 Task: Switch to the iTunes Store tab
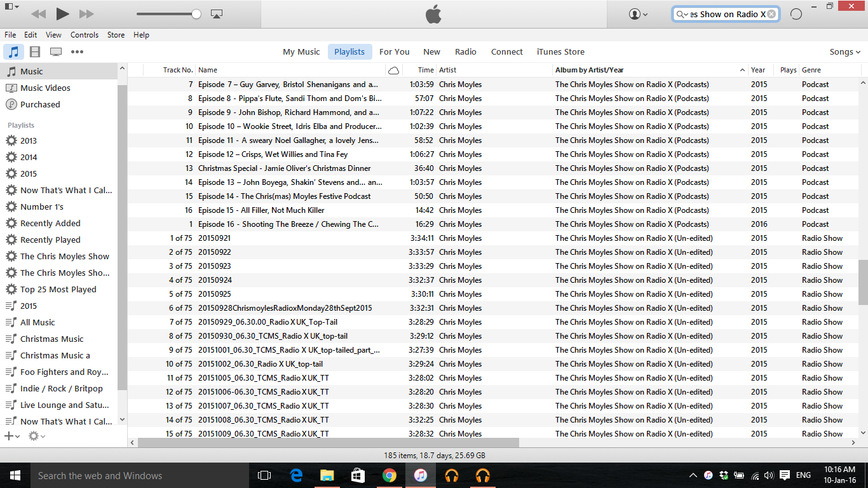(560, 52)
